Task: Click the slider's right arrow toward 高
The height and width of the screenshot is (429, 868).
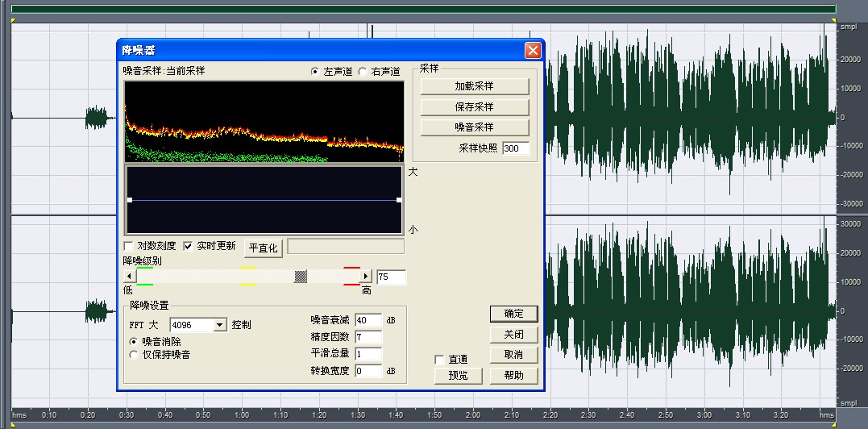Action: click(366, 277)
